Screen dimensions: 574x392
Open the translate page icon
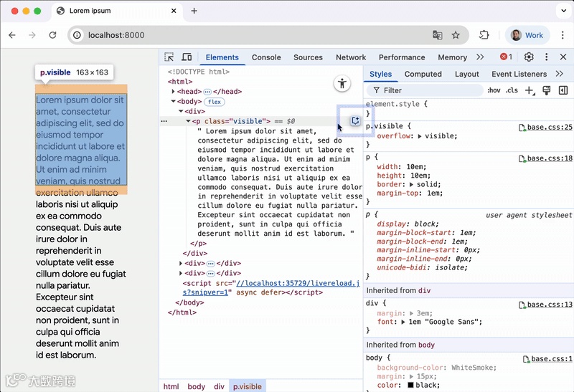[437, 35]
